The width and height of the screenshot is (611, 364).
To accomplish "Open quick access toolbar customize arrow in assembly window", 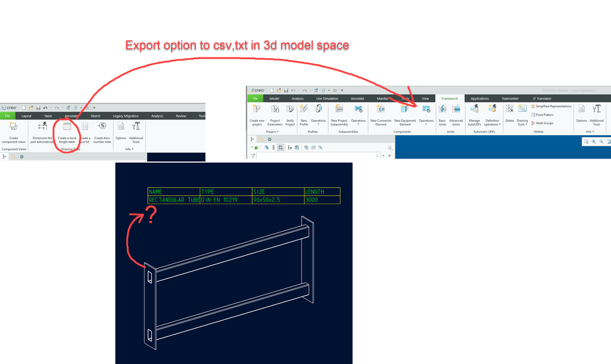I will point(342,91).
